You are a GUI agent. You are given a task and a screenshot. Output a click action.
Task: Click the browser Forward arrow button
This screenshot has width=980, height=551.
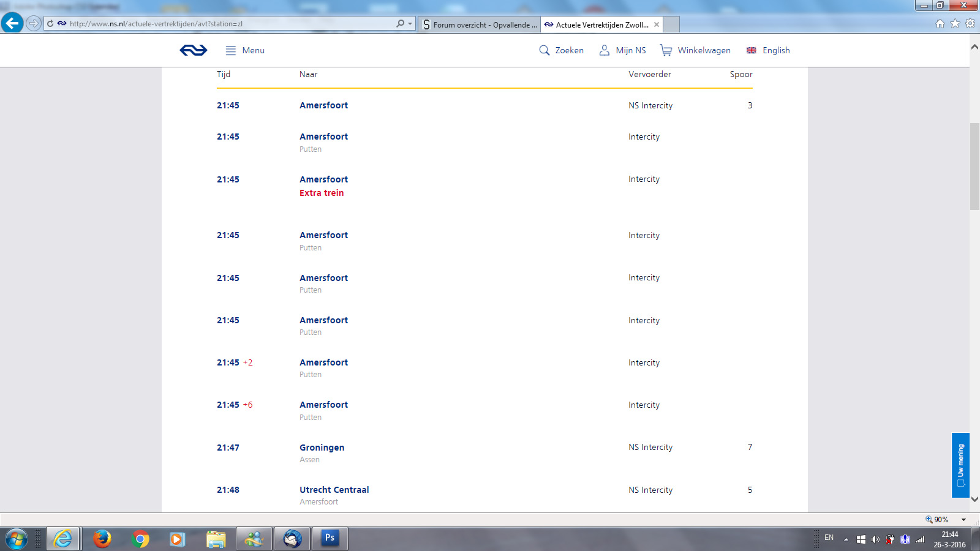pyautogui.click(x=34, y=23)
